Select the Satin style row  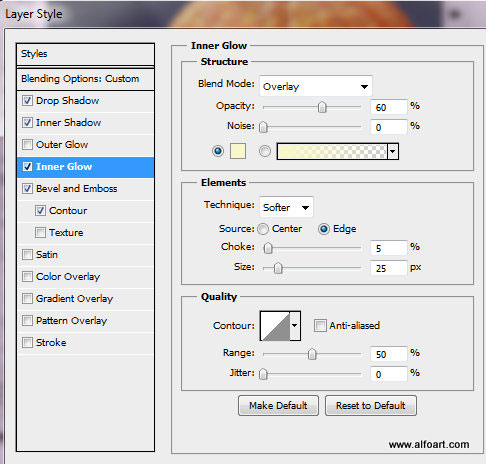85,255
